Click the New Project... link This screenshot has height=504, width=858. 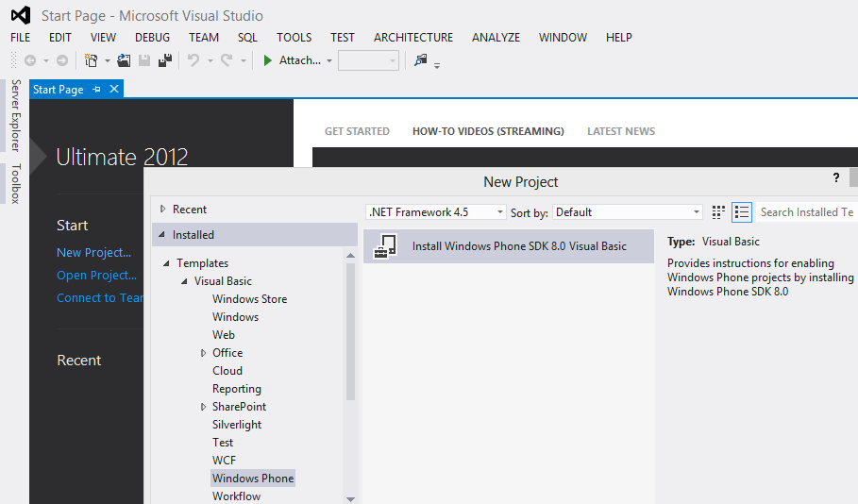[x=94, y=252]
